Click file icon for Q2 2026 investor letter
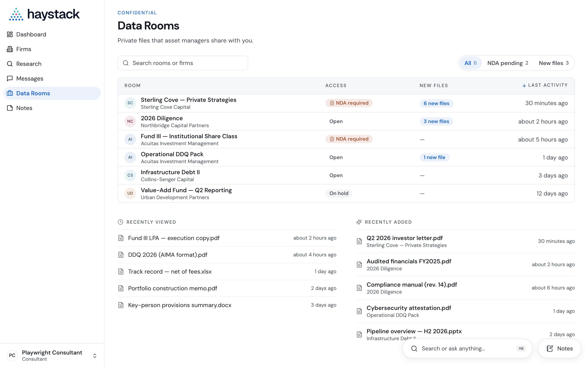 point(359,241)
